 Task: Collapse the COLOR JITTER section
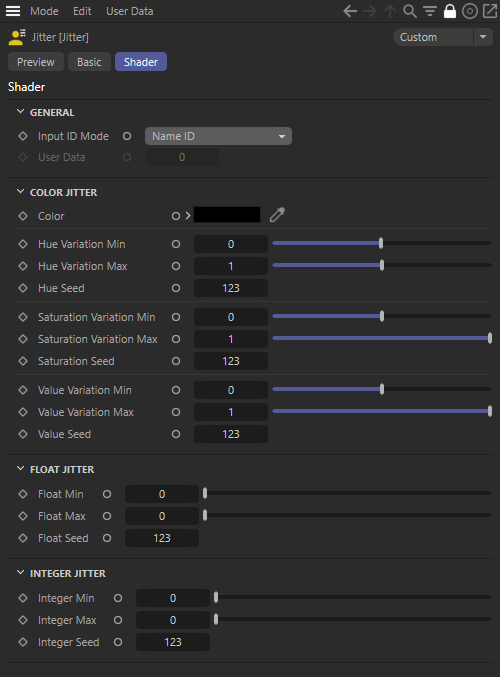[x=20, y=192]
